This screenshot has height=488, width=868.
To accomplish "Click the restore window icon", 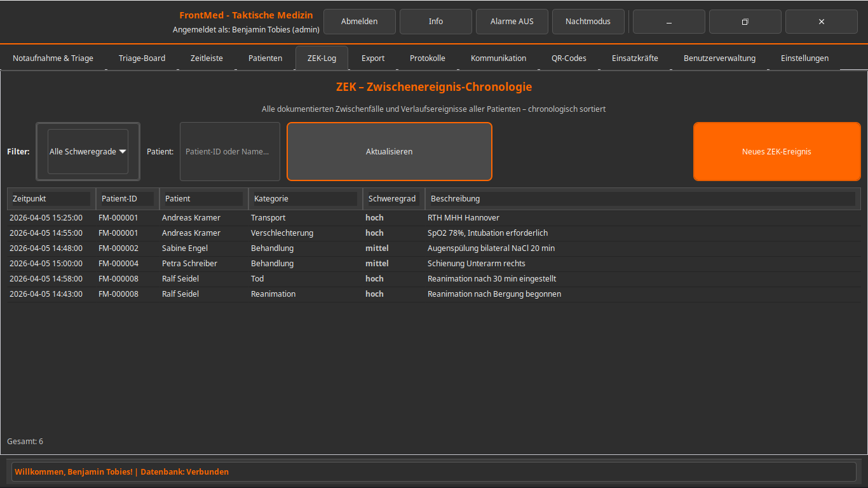I will [745, 22].
